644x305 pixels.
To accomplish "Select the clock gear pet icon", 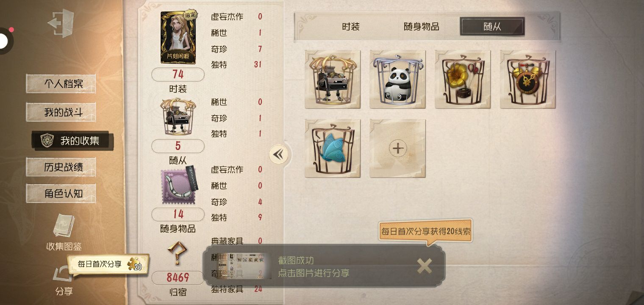I will coord(527,79).
